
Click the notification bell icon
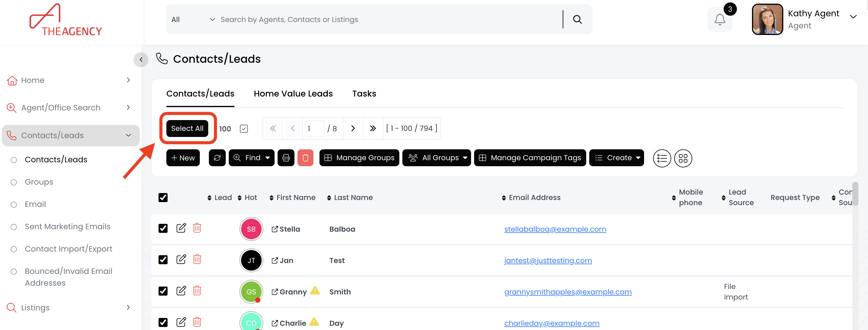click(x=719, y=20)
